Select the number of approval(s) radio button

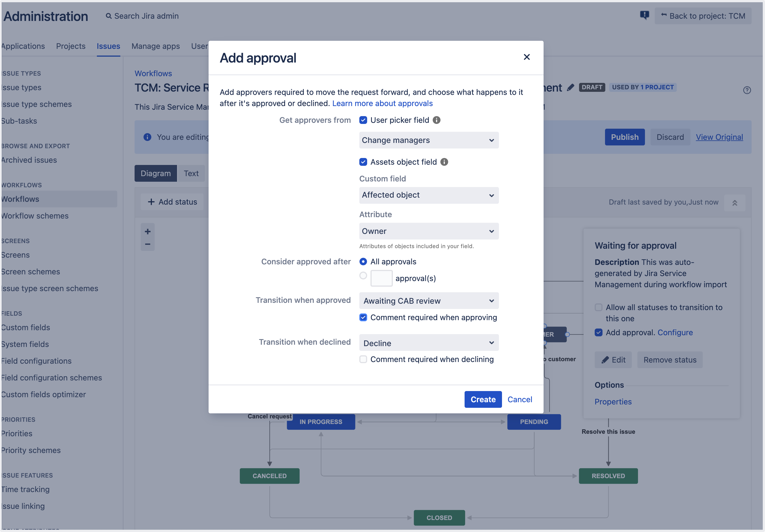coord(363,275)
